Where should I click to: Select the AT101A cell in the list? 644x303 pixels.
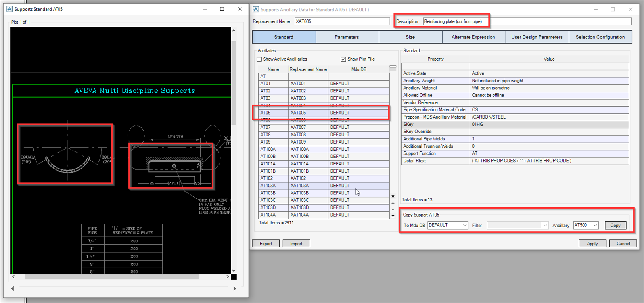tap(273, 164)
